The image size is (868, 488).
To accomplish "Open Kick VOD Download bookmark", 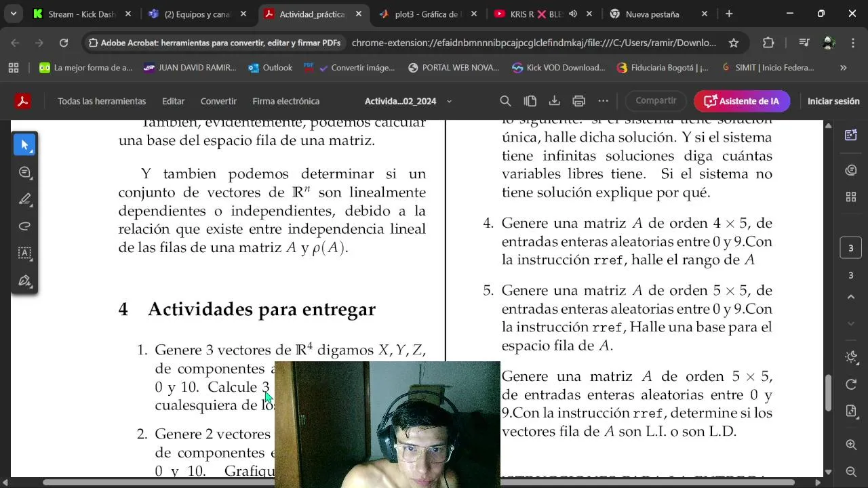I will 558,68.
